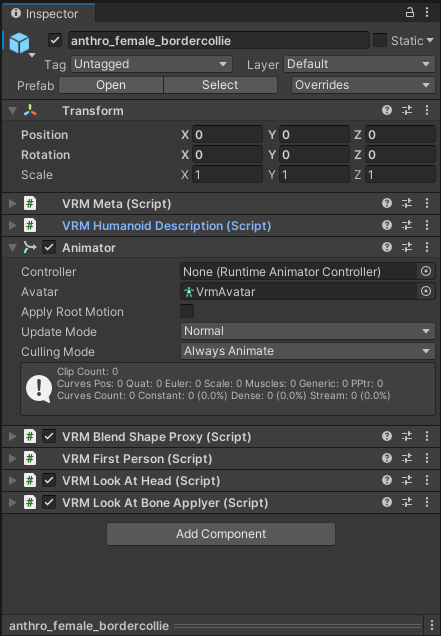Image resolution: width=441 pixels, height=636 pixels.
Task: Enable Apply Root Motion checkbox
Action: click(187, 311)
